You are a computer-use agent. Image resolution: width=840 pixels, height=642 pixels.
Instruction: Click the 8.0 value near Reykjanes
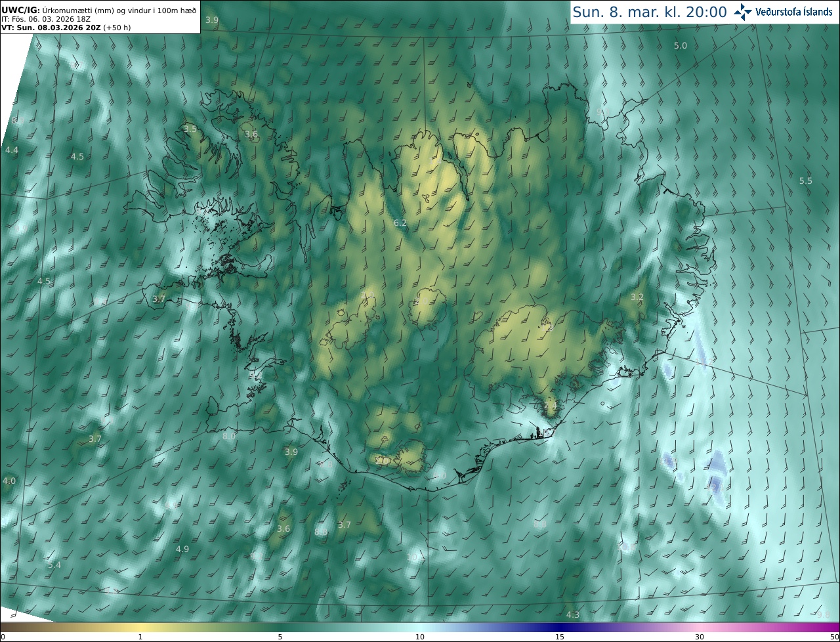click(x=228, y=435)
